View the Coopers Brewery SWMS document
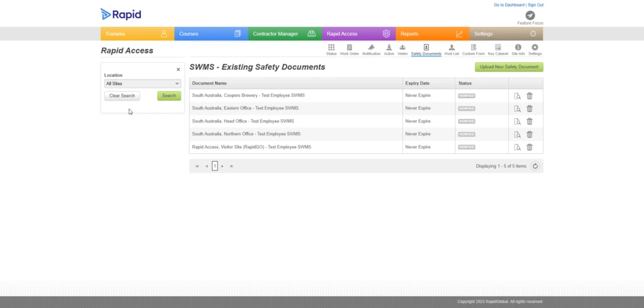Screen dimensions: 644x308 pyautogui.click(x=518, y=96)
